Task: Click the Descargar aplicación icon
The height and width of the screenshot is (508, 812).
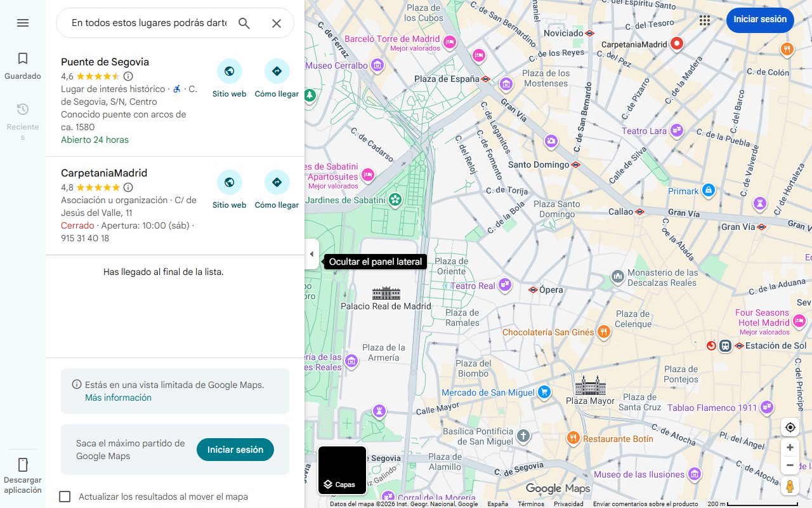Action: click(23, 465)
